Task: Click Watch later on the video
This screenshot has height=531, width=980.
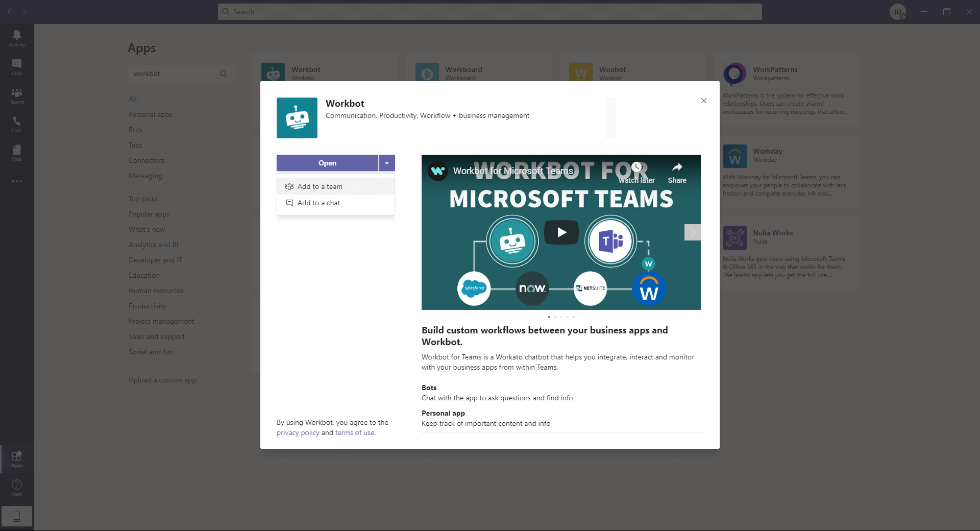Action: [x=636, y=173]
